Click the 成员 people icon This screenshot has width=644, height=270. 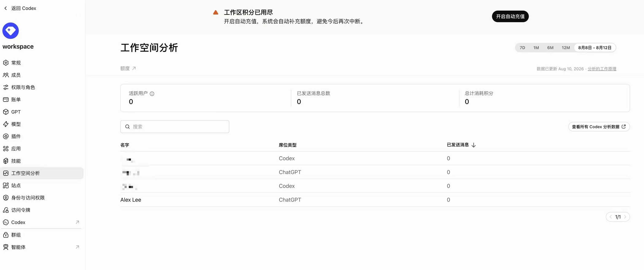coord(6,75)
